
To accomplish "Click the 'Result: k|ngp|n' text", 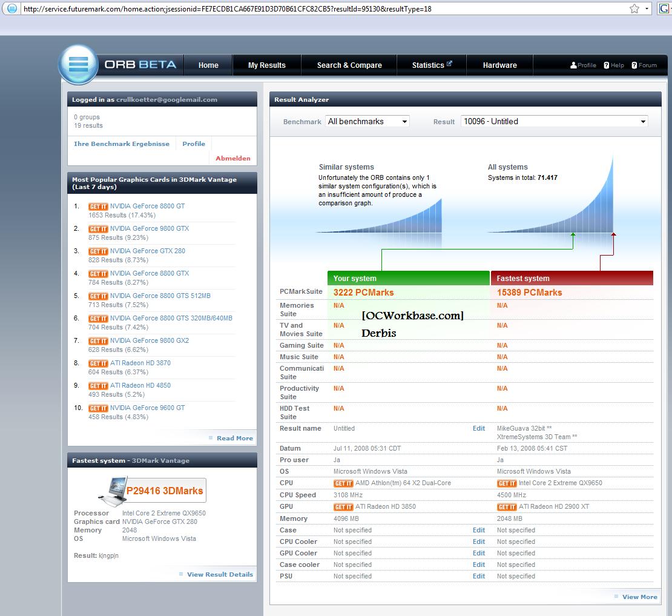I will tap(96, 555).
